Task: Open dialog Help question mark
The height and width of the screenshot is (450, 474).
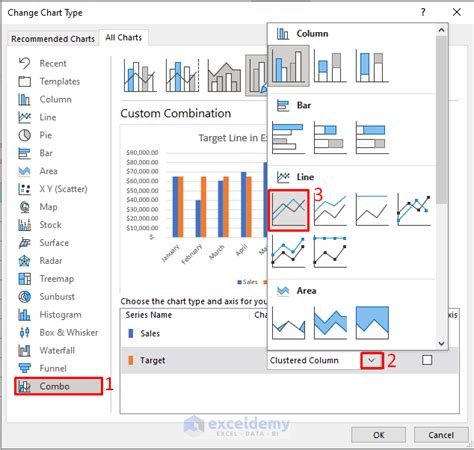Action: point(423,12)
